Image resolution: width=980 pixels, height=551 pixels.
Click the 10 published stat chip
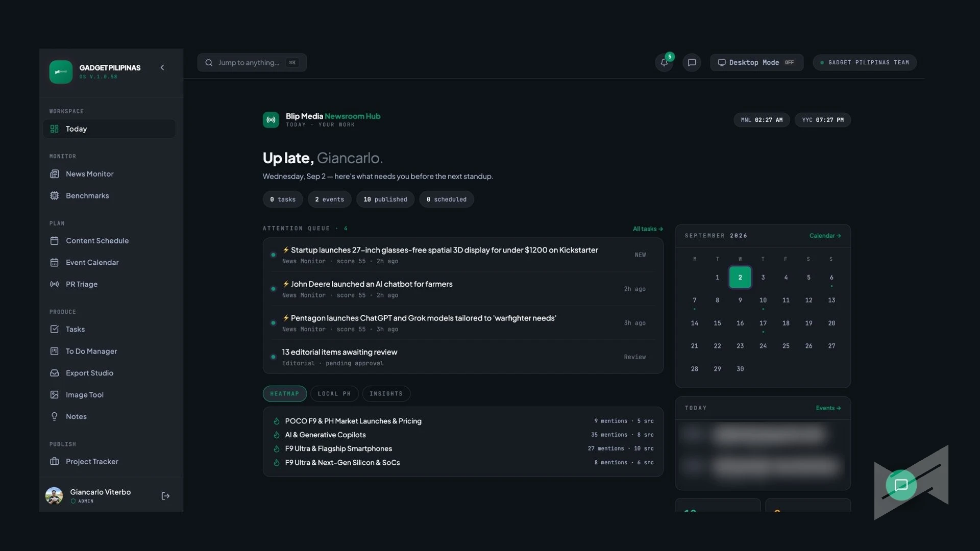click(385, 199)
